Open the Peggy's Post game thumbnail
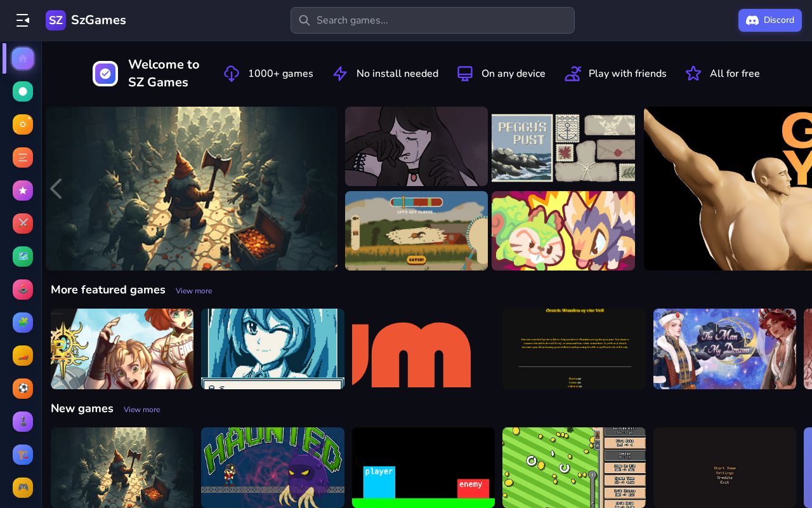The image size is (812, 508). coord(563,146)
